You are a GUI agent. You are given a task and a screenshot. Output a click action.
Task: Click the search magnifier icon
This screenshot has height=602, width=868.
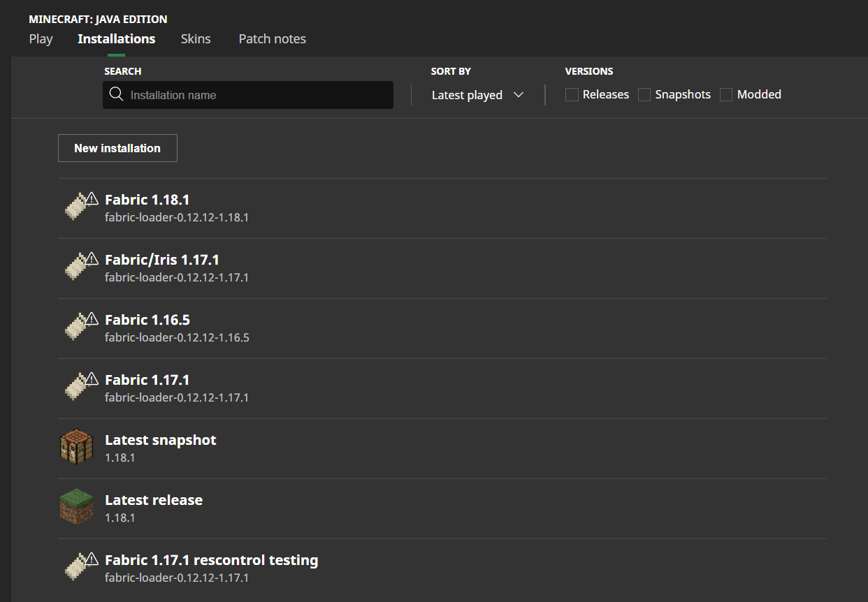click(117, 95)
